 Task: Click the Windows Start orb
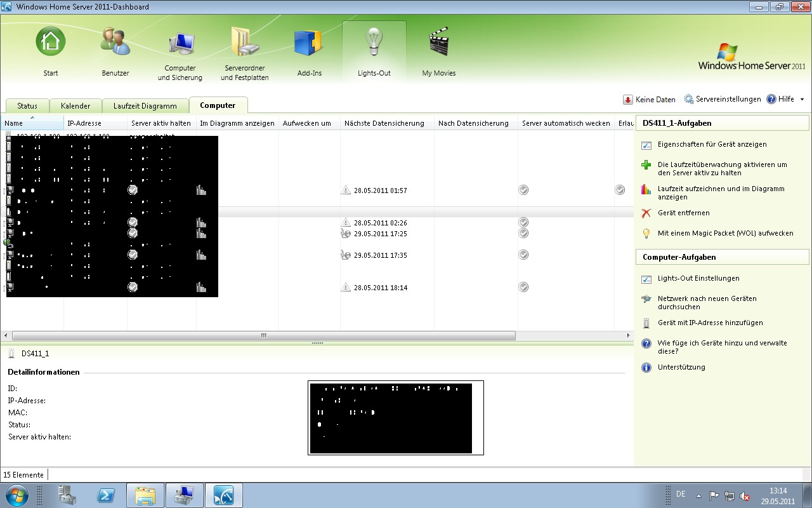pyautogui.click(x=16, y=495)
